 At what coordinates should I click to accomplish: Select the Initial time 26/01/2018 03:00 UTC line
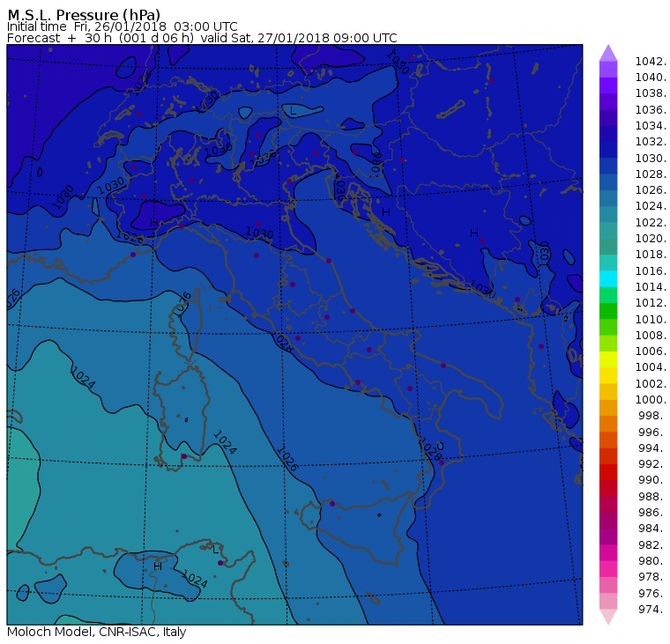123,26
